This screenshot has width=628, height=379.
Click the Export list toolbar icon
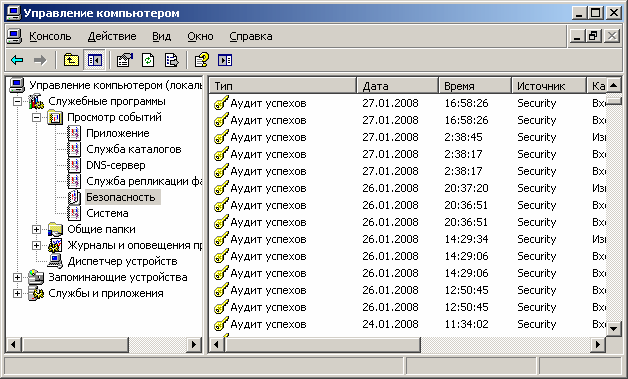171,60
